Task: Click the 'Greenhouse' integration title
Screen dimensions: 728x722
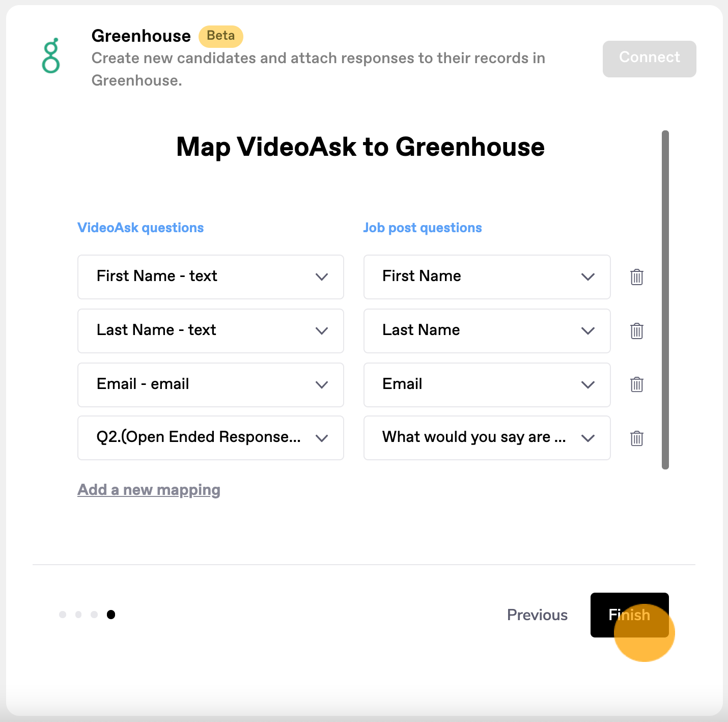Action: click(x=141, y=36)
